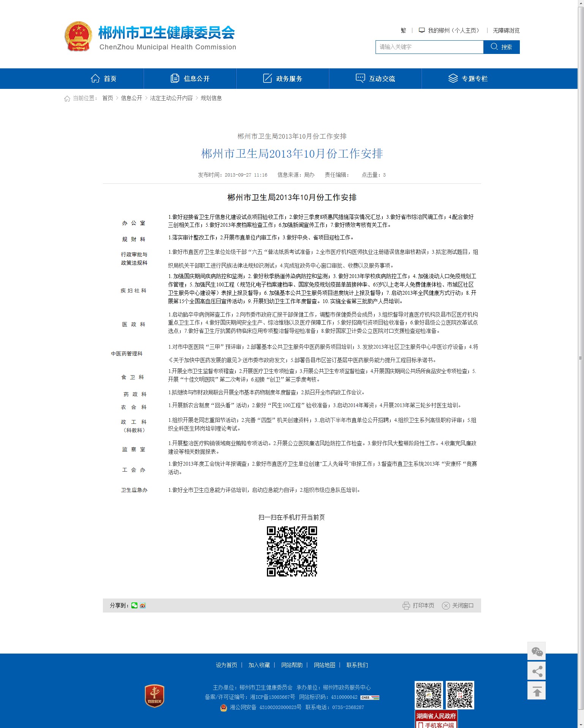
Task: Click the party and government agency badge
Action: tap(155, 696)
